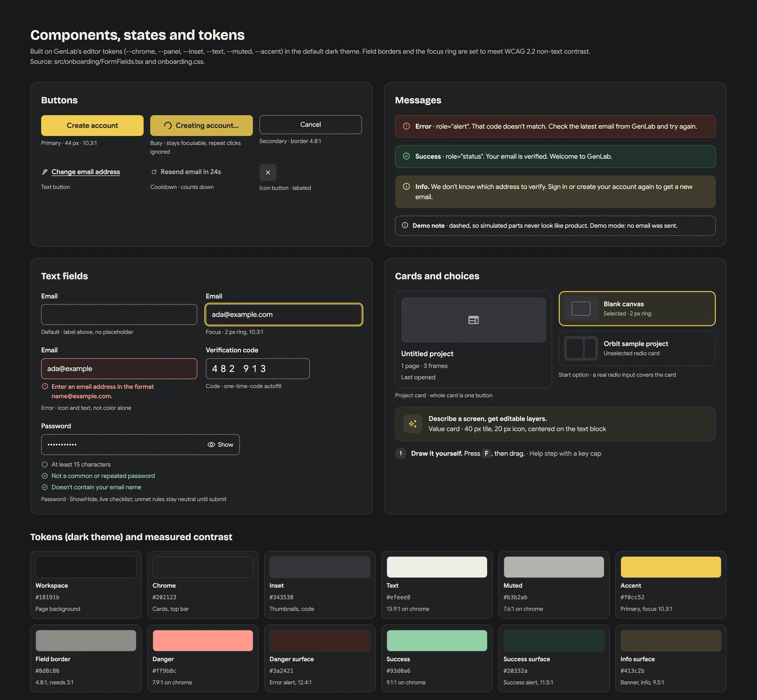Click the layout icon in project thumbnail
Image resolution: width=757 pixels, height=700 pixels.
click(474, 320)
